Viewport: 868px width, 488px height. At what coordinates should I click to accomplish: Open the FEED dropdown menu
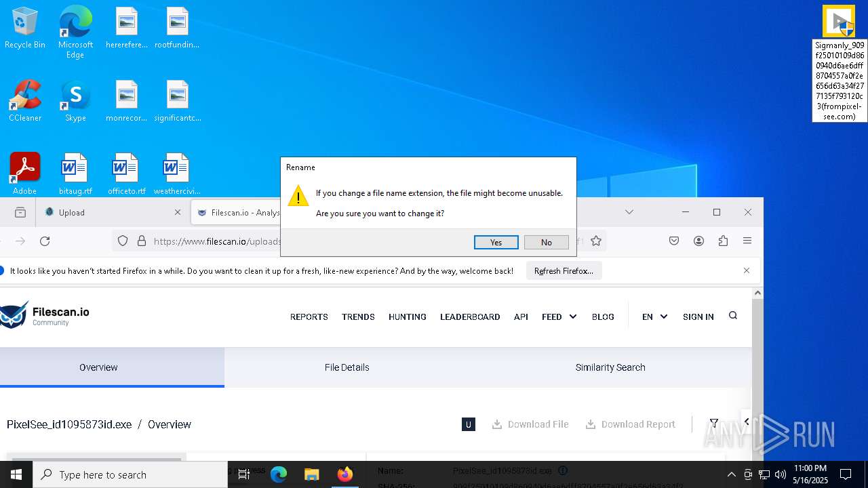pos(559,317)
